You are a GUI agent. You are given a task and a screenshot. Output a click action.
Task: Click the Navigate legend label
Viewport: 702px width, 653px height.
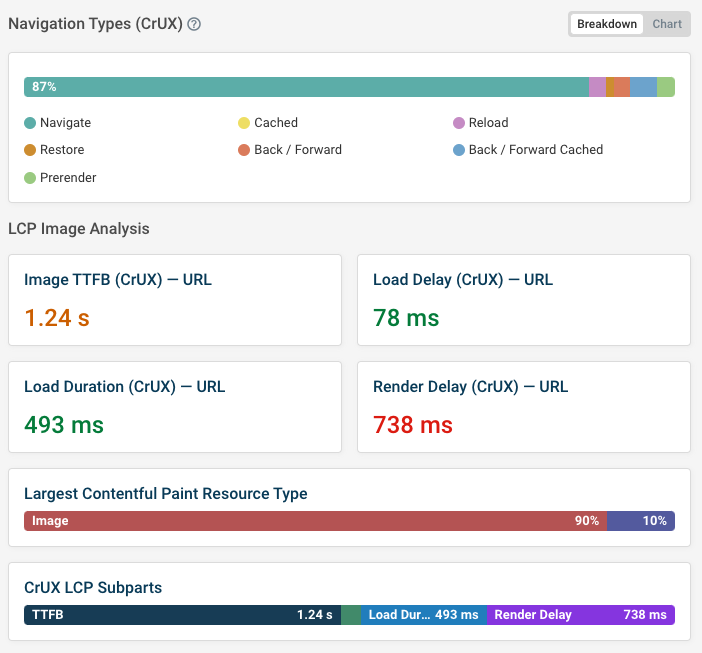tap(65, 123)
